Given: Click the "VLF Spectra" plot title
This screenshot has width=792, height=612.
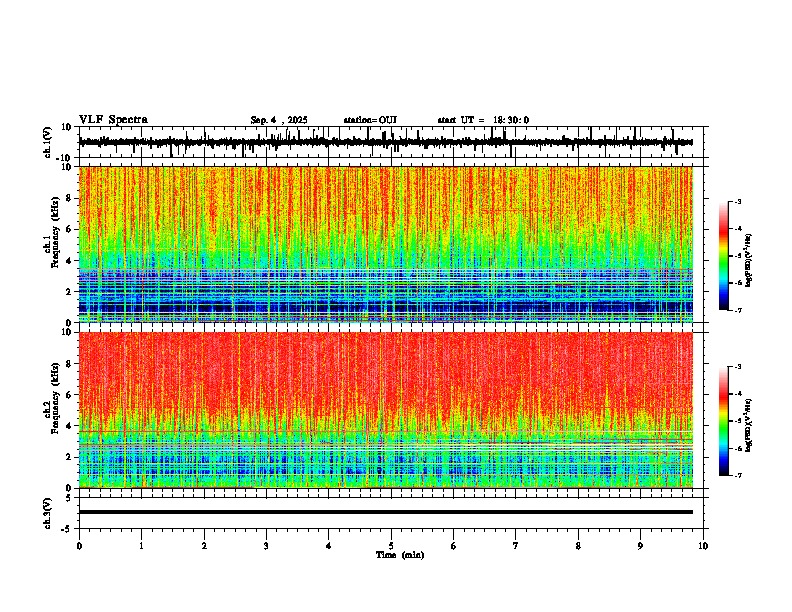Looking at the screenshot, I should (x=113, y=119).
